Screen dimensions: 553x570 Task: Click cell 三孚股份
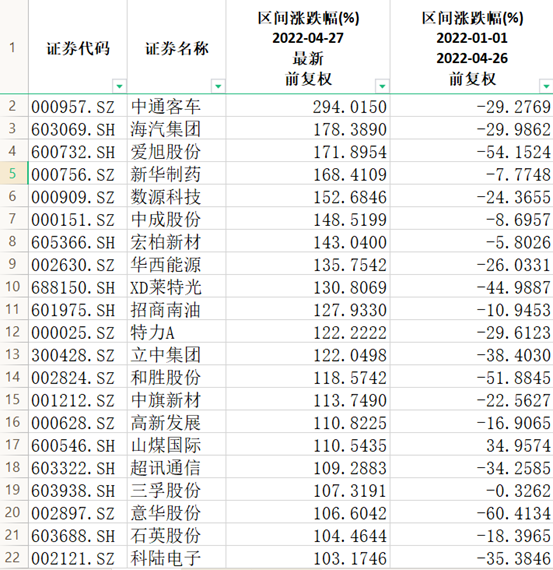(x=177, y=490)
